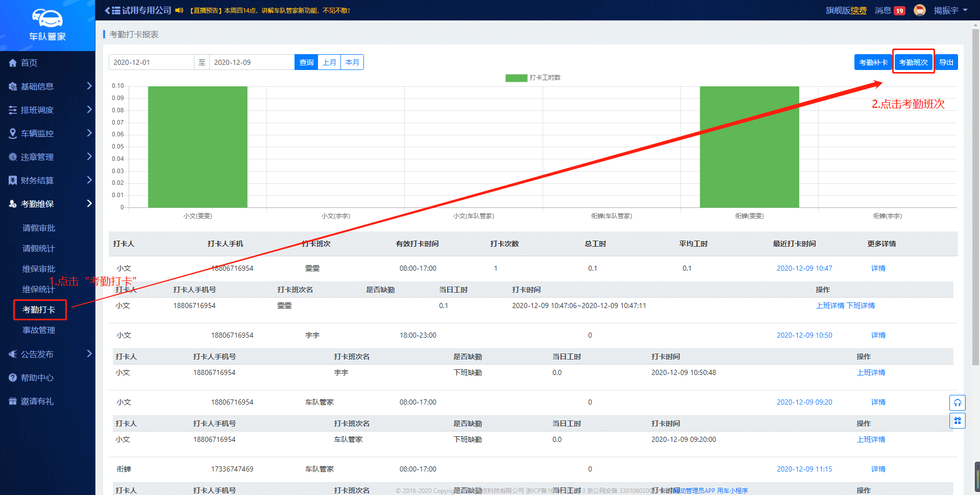Click the gift icon floating button
Screen dimensions: 980x495
pos(957,421)
